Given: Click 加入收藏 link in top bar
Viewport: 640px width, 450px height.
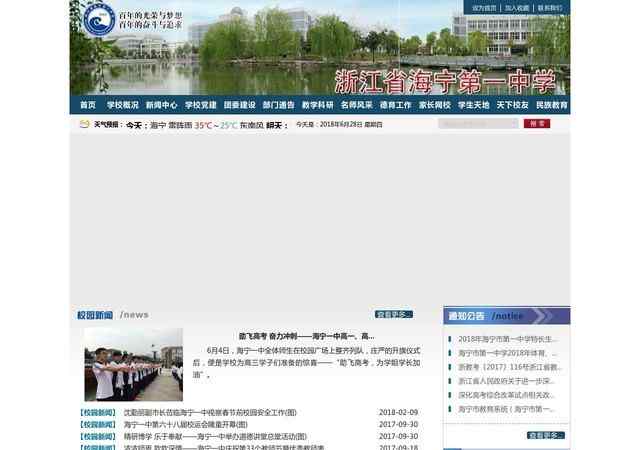Looking at the screenshot, I should point(517,8).
